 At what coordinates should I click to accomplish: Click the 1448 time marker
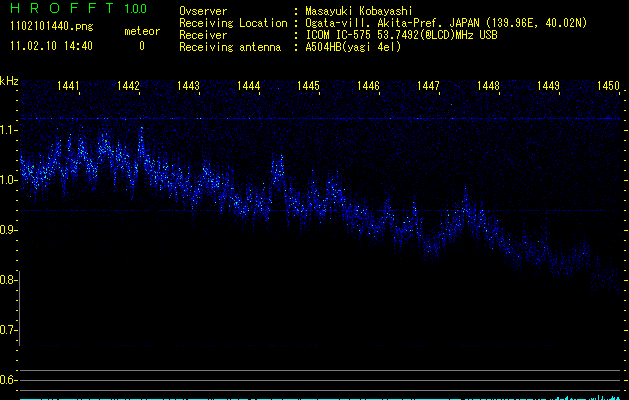(x=488, y=87)
